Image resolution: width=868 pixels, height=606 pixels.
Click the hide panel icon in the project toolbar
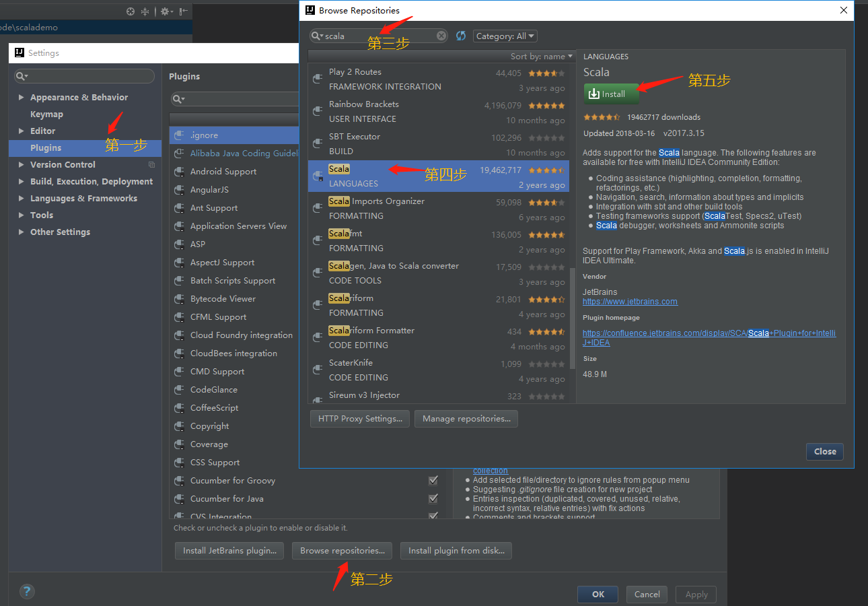coord(184,11)
